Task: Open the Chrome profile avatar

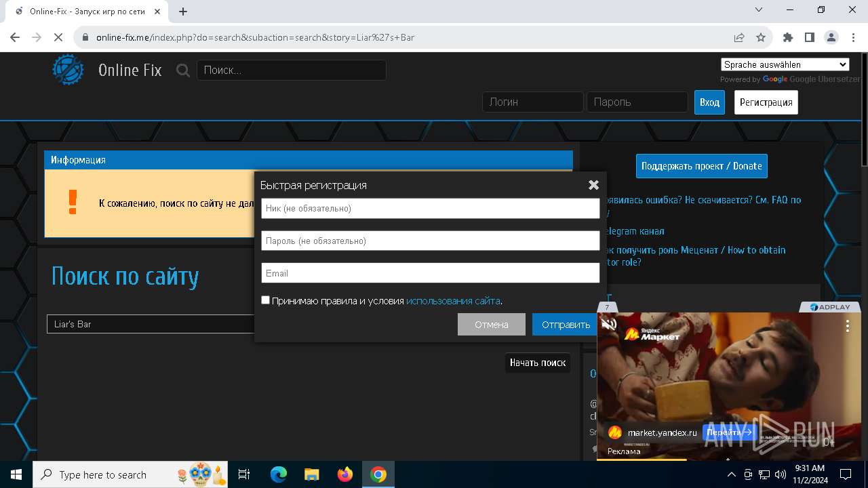Action: click(x=831, y=37)
